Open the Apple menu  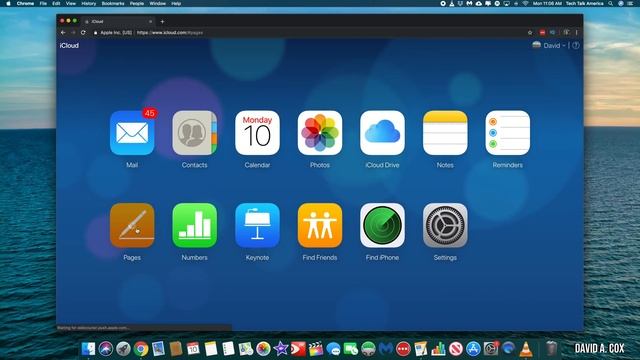pos(8,3)
